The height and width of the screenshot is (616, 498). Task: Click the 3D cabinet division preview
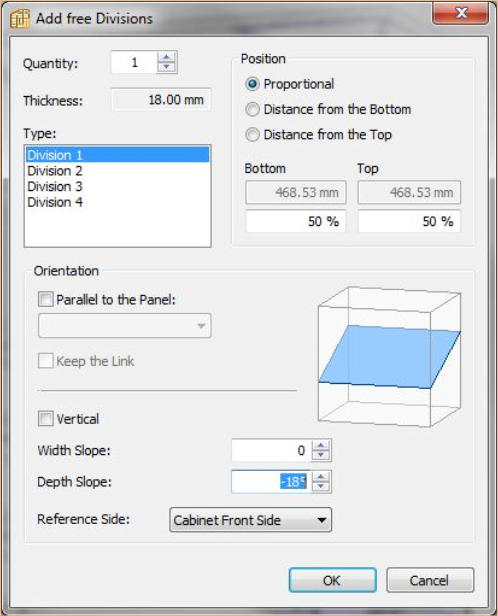(389, 357)
